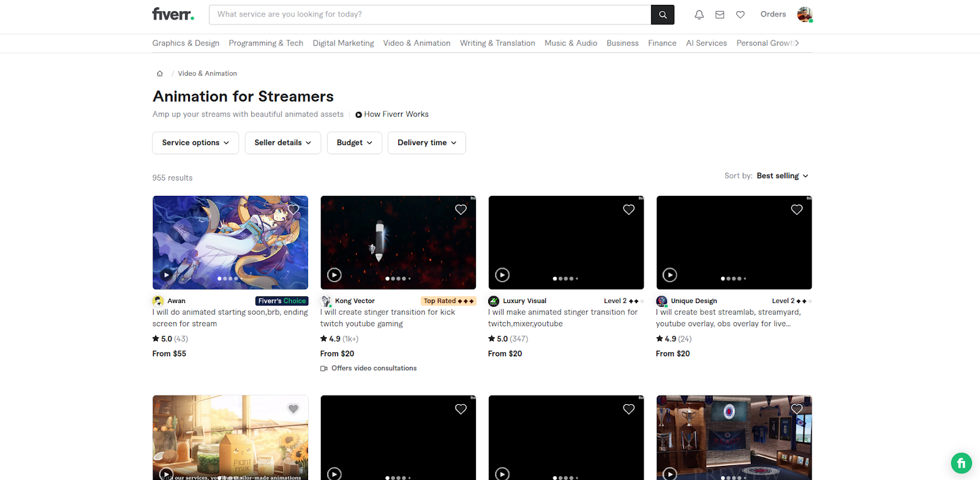Favorite Kong Vector gig with heart
The height and width of the screenshot is (480, 980).
461,209
